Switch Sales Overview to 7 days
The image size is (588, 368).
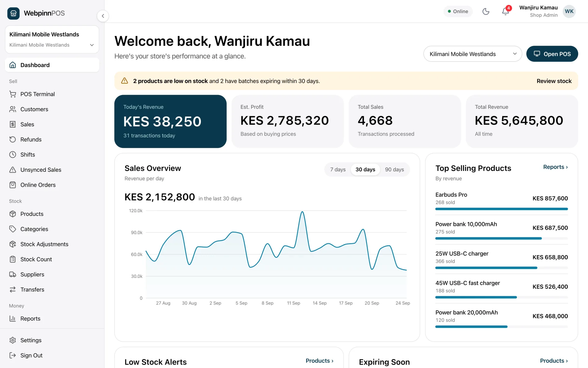(338, 170)
